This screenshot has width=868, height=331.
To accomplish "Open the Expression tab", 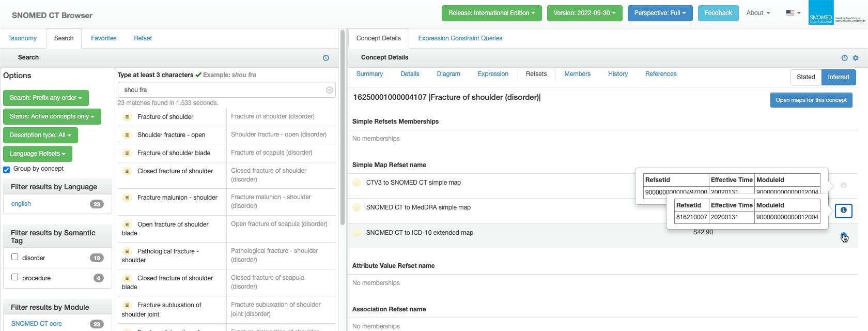I will 493,74.
